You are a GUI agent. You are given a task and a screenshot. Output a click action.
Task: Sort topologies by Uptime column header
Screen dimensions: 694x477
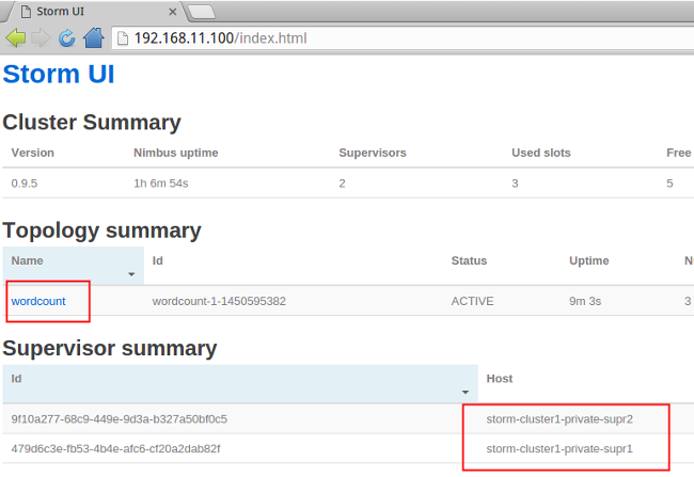(x=589, y=261)
